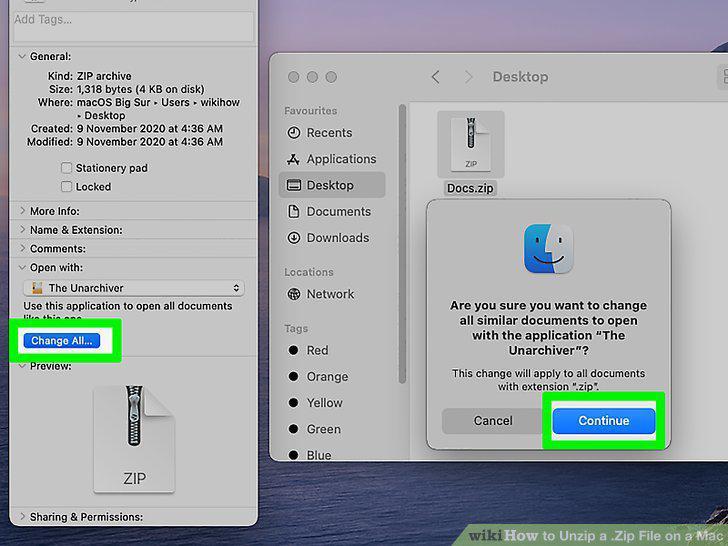Click the 'ZIP archive' kind value
This screenshot has height=546, width=728.
[x=104, y=76]
